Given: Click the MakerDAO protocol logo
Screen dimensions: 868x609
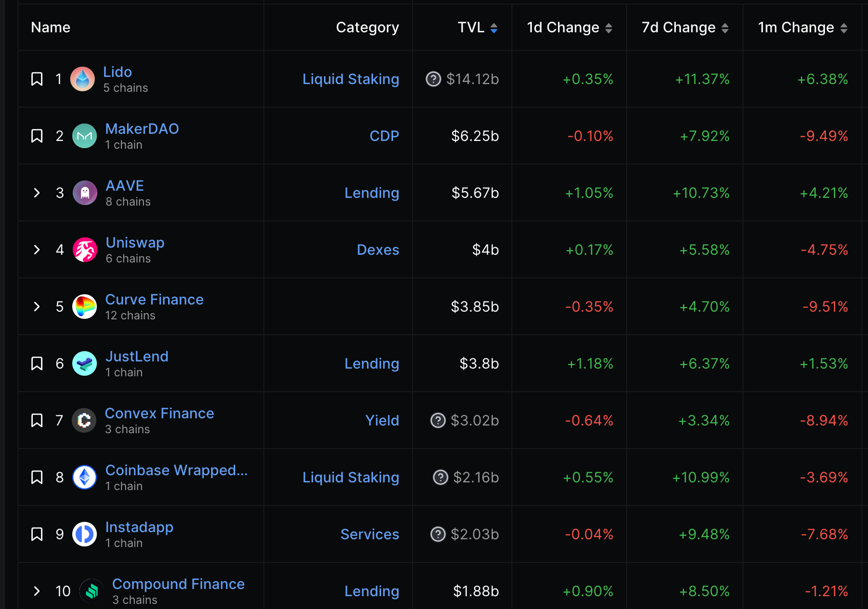Looking at the screenshot, I should tap(85, 136).
